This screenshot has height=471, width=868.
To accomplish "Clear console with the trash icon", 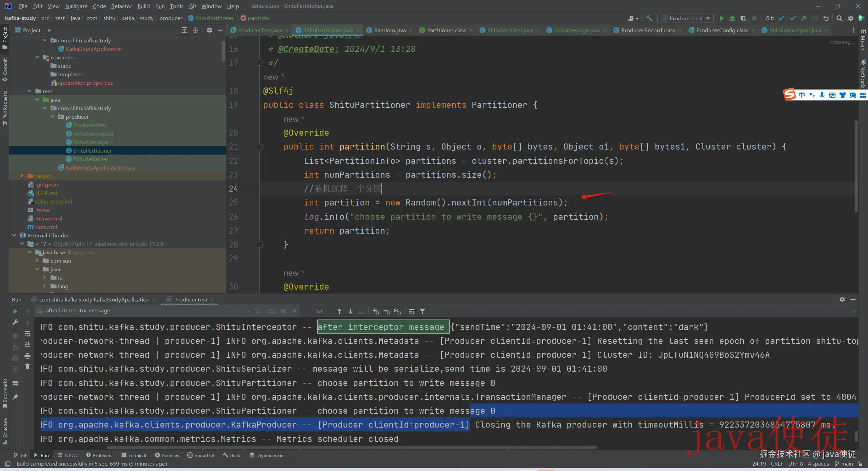I will 27,367.
